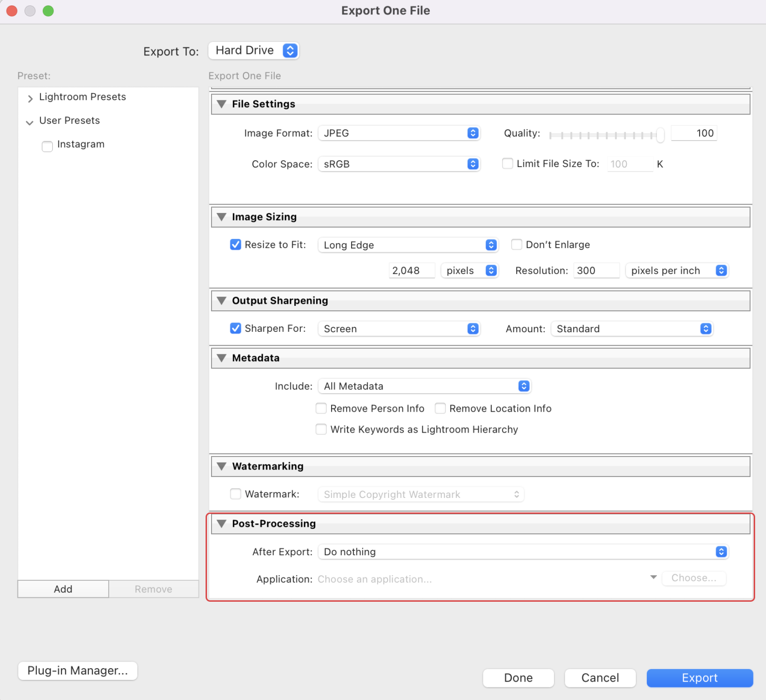The width and height of the screenshot is (766, 700).
Task: Open the Plug-in Manager
Action: [x=77, y=671]
